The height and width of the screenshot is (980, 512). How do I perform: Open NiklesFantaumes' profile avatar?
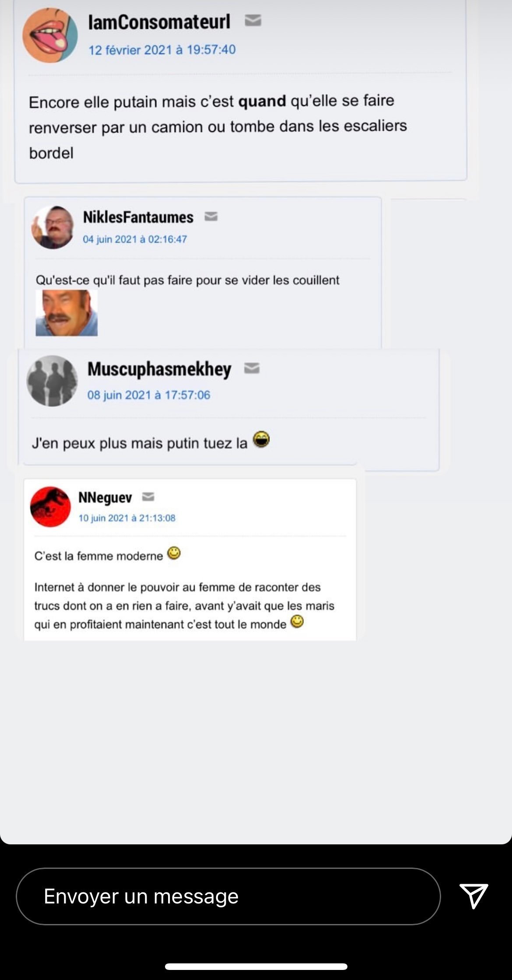click(53, 227)
